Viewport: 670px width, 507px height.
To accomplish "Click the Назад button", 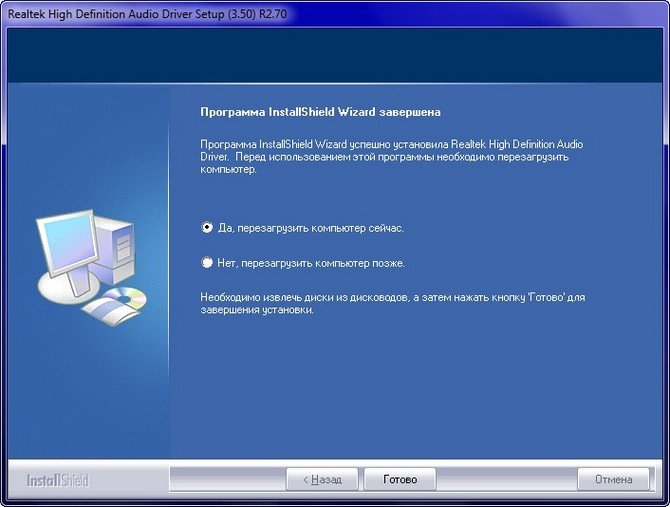I will pos(322,479).
